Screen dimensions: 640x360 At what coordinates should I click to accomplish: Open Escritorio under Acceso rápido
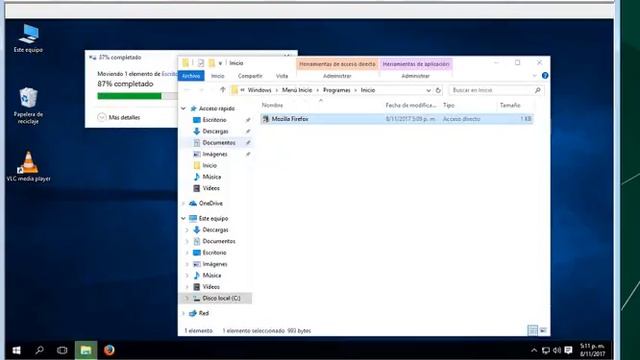click(214, 120)
